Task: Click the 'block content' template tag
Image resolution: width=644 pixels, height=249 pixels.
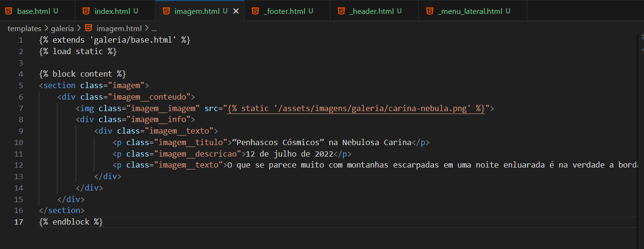Action: click(83, 74)
